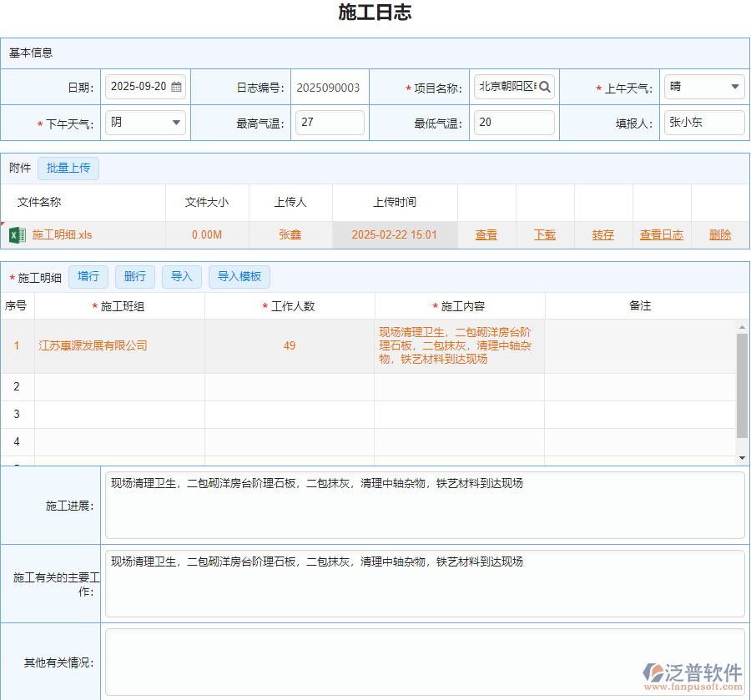Click the 导入 import button
Image resolution: width=751 pixels, height=700 pixels.
click(181, 276)
